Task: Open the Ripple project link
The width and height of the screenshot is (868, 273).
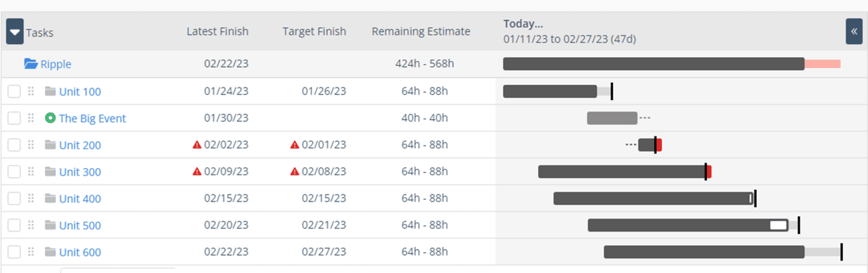Action: 56,64
